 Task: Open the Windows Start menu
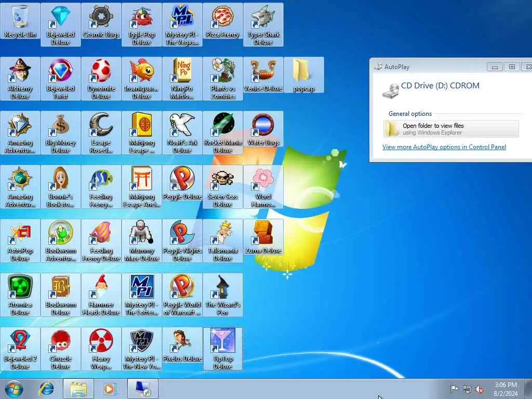14,389
